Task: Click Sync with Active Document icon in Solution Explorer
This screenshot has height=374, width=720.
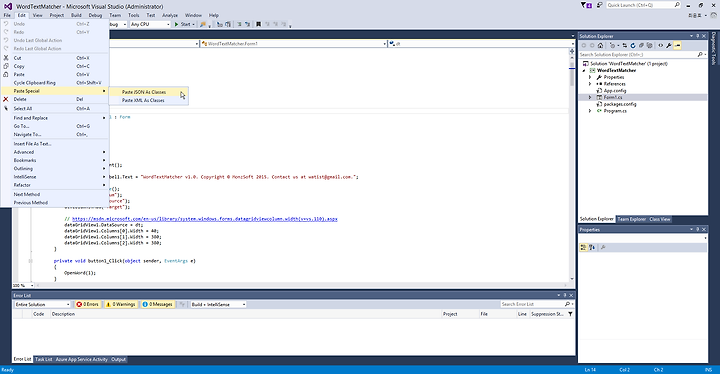Action: [x=624, y=45]
